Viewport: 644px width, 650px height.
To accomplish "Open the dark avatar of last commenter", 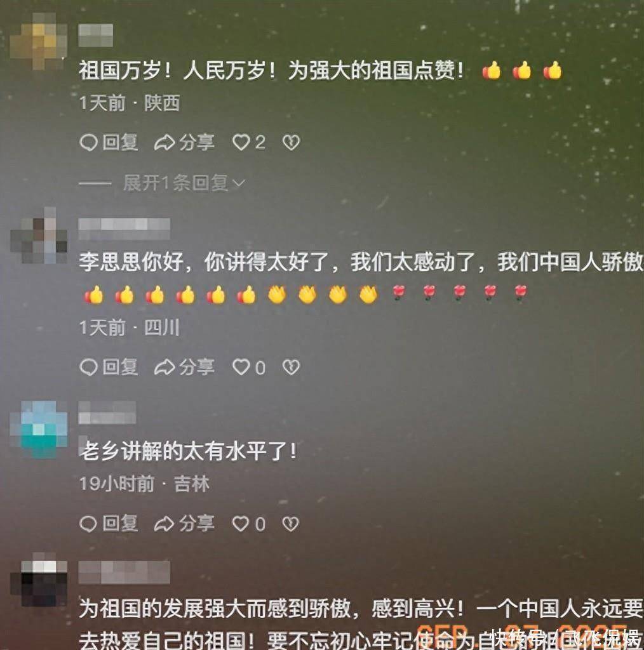I will pyautogui.click(x=39, y=580).
